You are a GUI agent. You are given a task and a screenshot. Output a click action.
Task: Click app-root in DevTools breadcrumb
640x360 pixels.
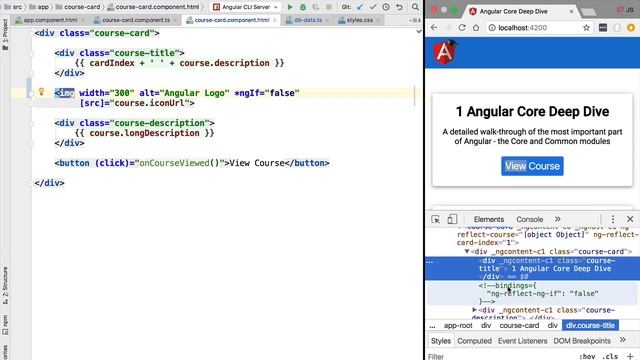pyautogui.click(x=458, y=325)
